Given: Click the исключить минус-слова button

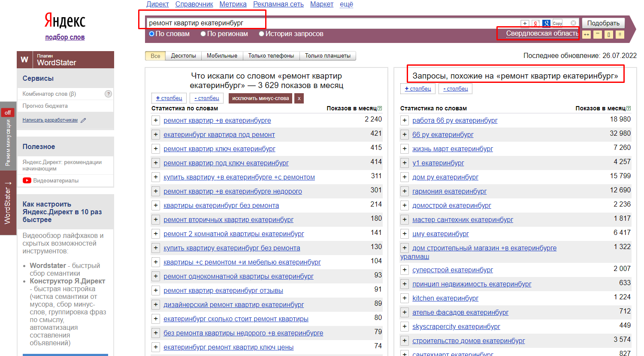Looking at the screenshot, I should tap(260, 98).
